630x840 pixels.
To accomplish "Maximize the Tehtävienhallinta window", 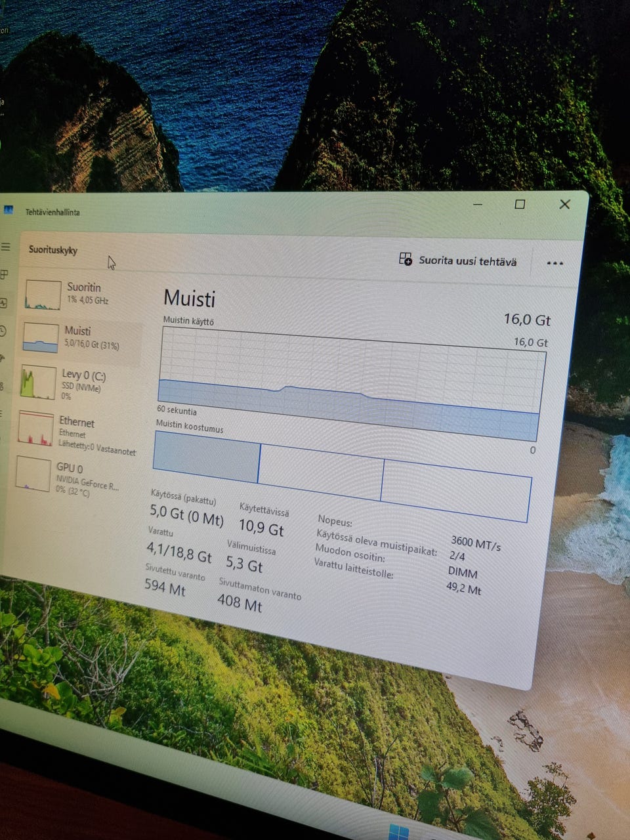I will [520, 204].
